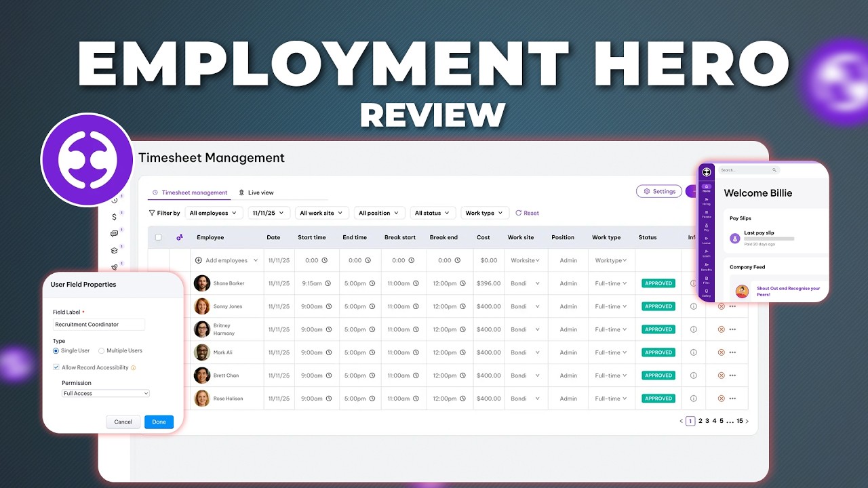Click the info icon in Mark Ali row
Image resolution: width=868 pixels, height=488 pixels.
tap(693, 352)
